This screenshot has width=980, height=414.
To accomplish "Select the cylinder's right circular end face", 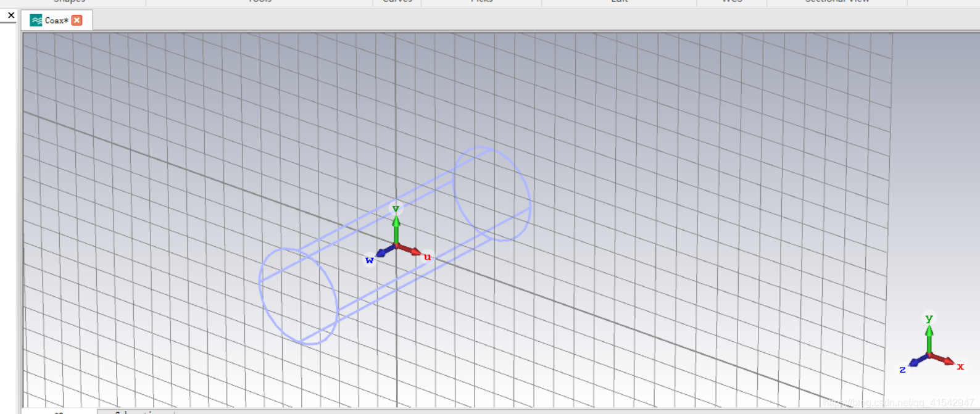I will tap(492, 194).
